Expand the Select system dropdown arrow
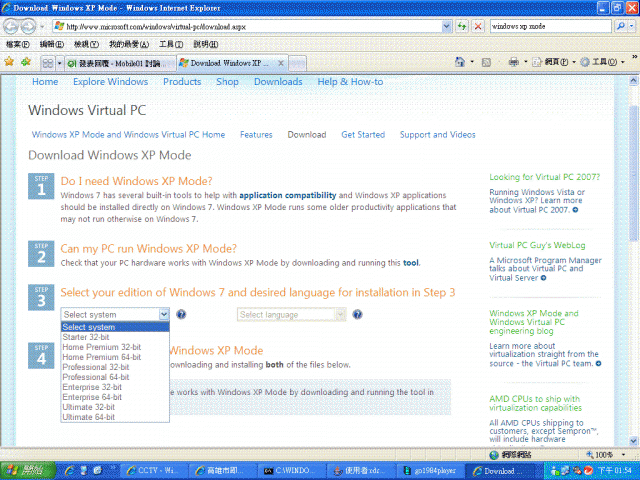Viewport: 640px width, 480px height. [x=164, y=314]
